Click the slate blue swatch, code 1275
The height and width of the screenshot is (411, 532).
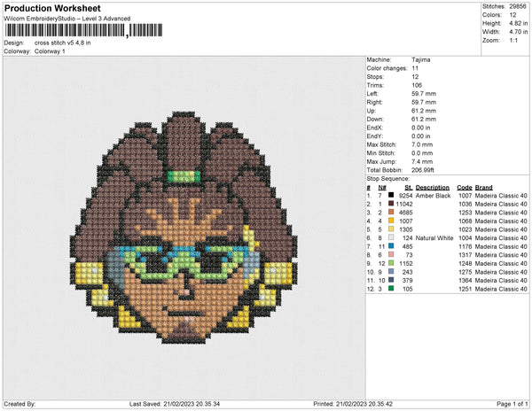tap(391, 271)
